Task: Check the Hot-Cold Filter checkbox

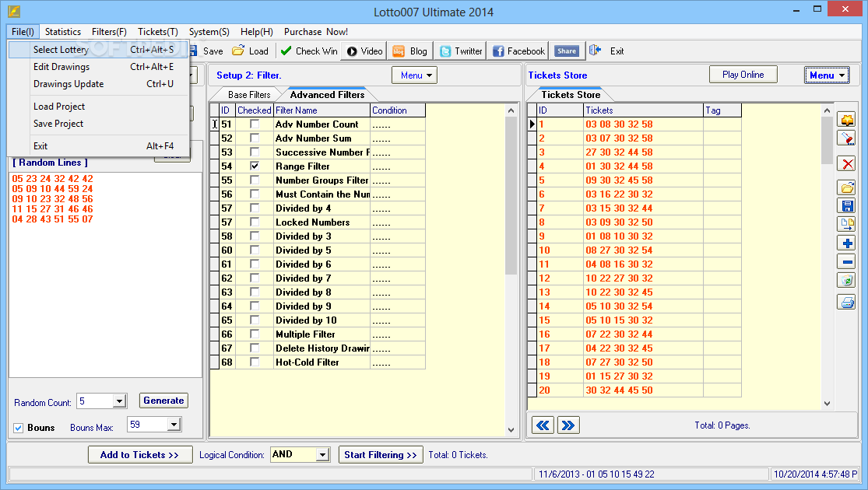Action: pos(255,362)
